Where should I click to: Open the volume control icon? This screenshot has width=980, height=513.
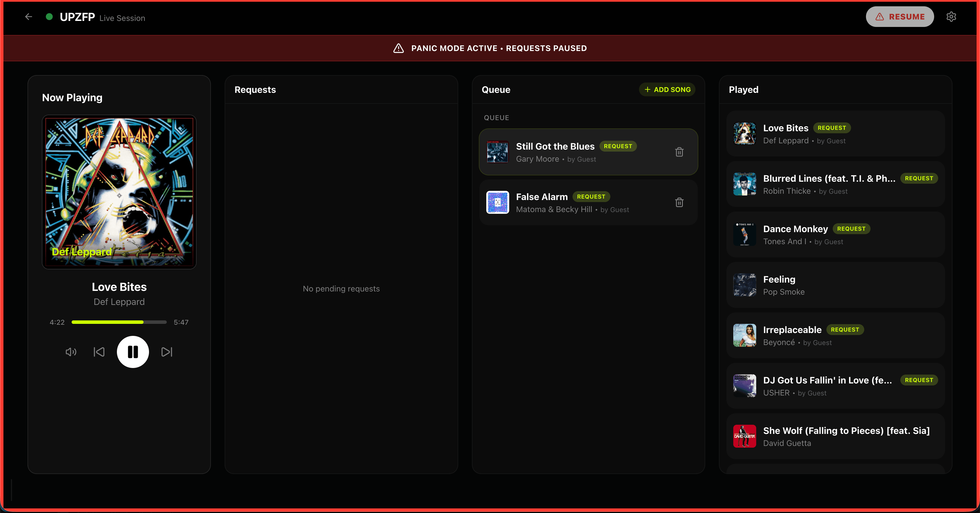pos(71,352)
